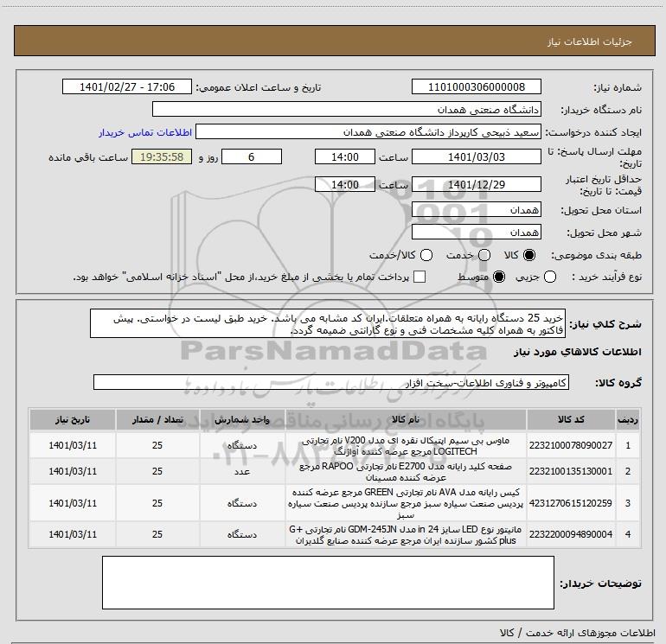Viewport: 666px width, 644px height.
Task: Click item code 4231270615120259
Action: pos(571,503)
